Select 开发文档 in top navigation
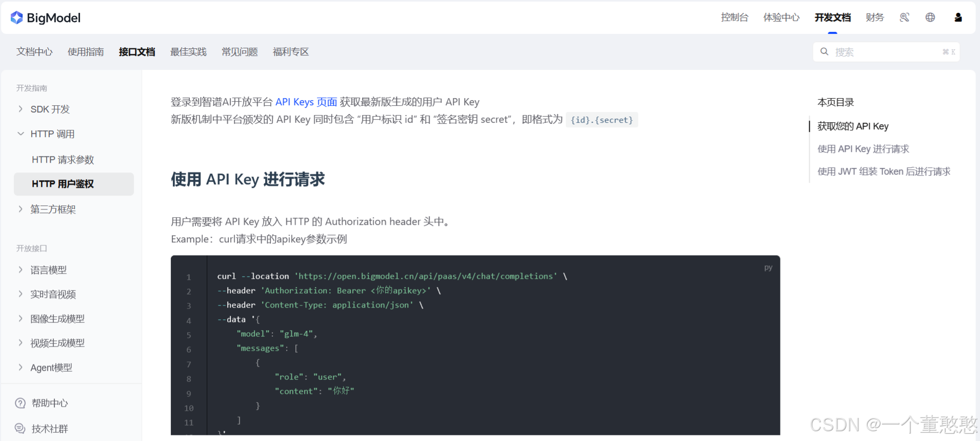Image resolution: width=980 pixels, height=441 pixels. (832, 17)
